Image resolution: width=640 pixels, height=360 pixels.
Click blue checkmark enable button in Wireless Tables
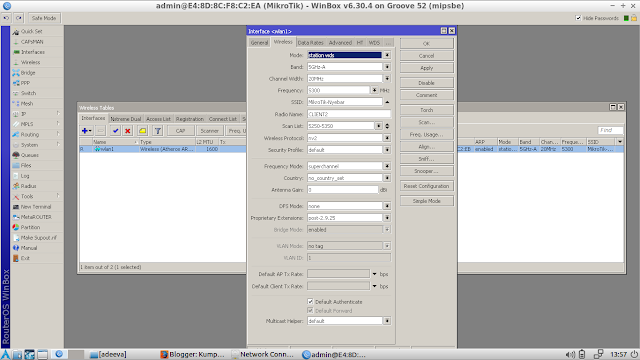point(115,131)
